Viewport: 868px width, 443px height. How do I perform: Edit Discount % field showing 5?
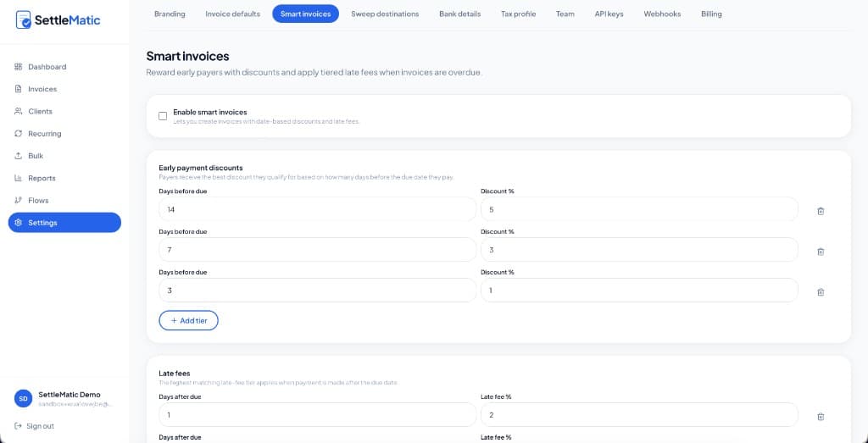[639, 209]
